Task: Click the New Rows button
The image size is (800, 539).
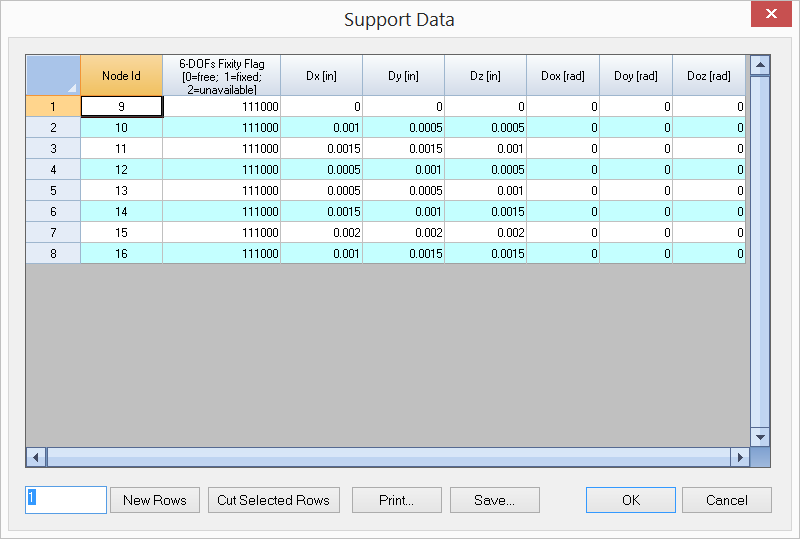Action: (x=155, y=500)
